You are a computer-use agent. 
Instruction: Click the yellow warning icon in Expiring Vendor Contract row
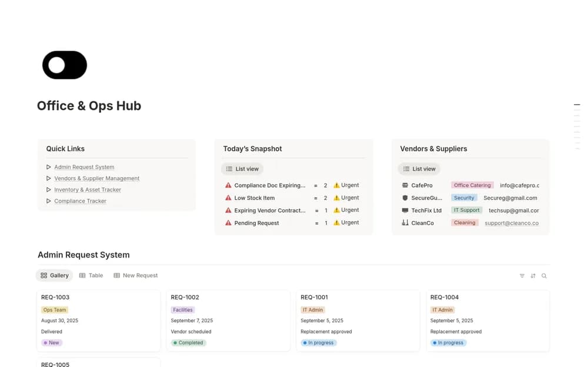click(336, 210)
